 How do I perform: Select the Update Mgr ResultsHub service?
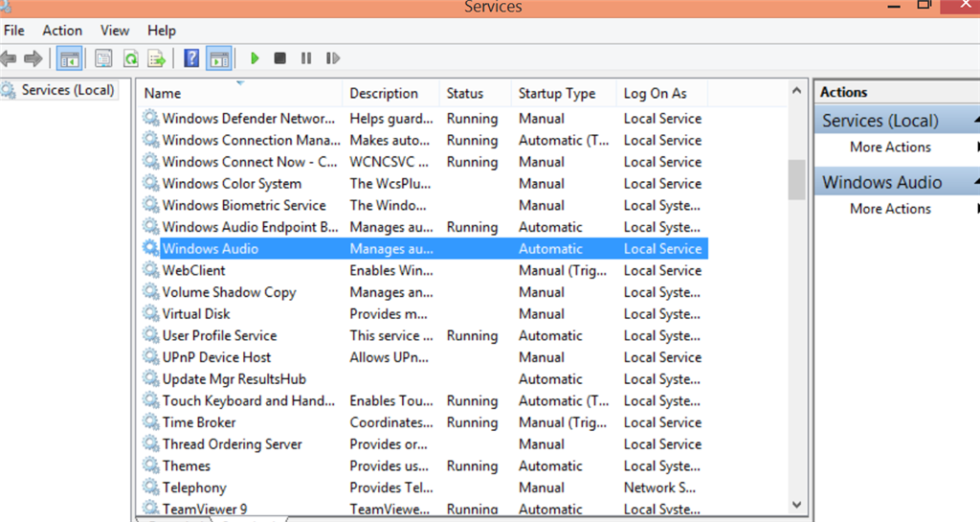point(234,379)
